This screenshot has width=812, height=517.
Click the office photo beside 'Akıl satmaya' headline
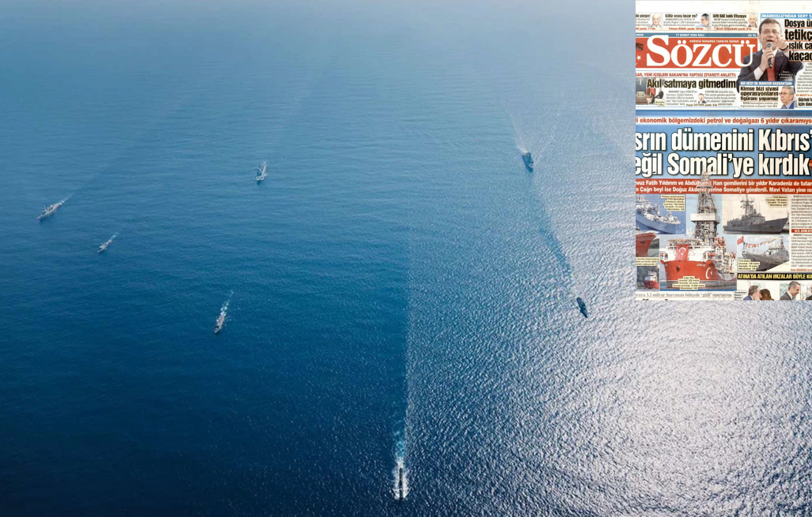pos(648,94)
